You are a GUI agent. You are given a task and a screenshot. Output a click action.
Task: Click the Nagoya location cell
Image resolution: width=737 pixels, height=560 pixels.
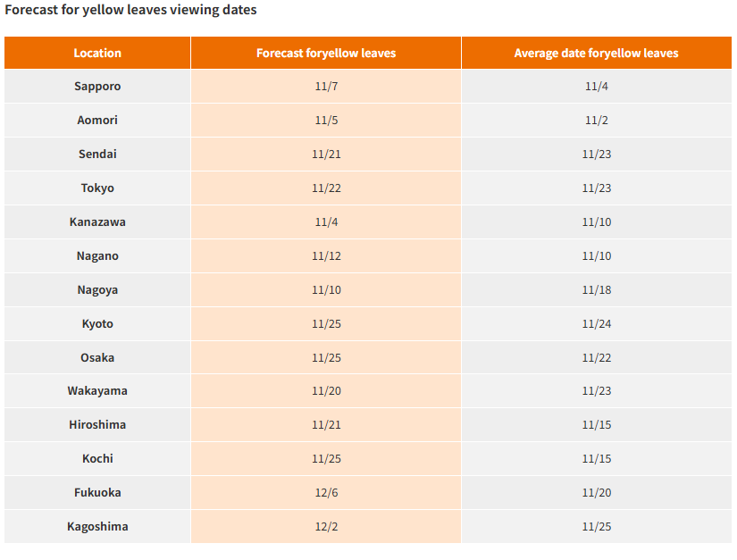point(97,290)
